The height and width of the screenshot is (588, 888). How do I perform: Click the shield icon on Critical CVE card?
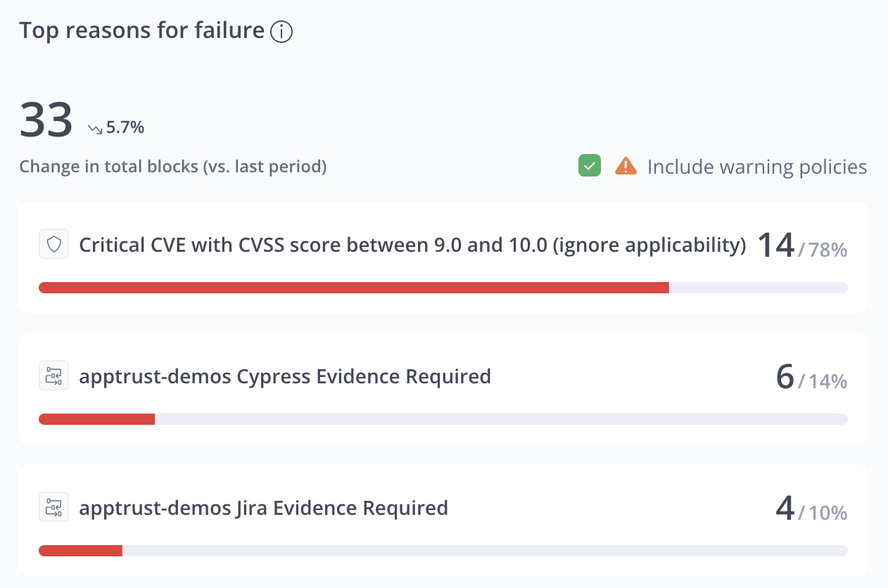(53, 245)
